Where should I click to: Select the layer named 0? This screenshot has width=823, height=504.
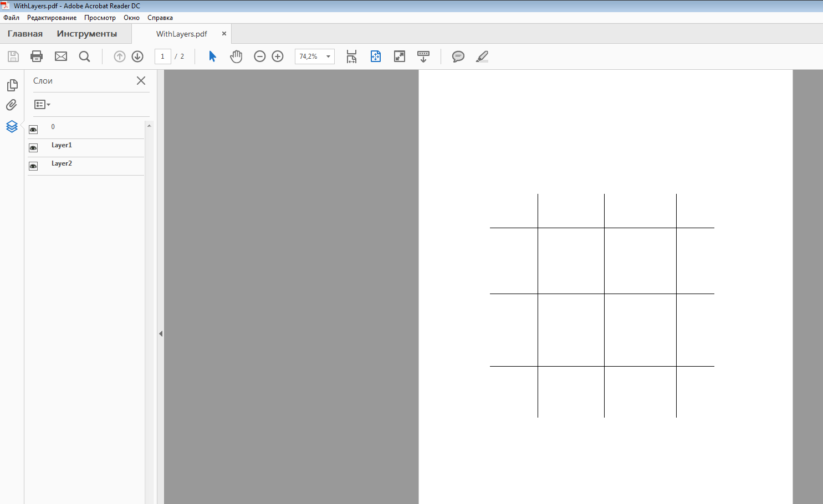tap(53, 127)
